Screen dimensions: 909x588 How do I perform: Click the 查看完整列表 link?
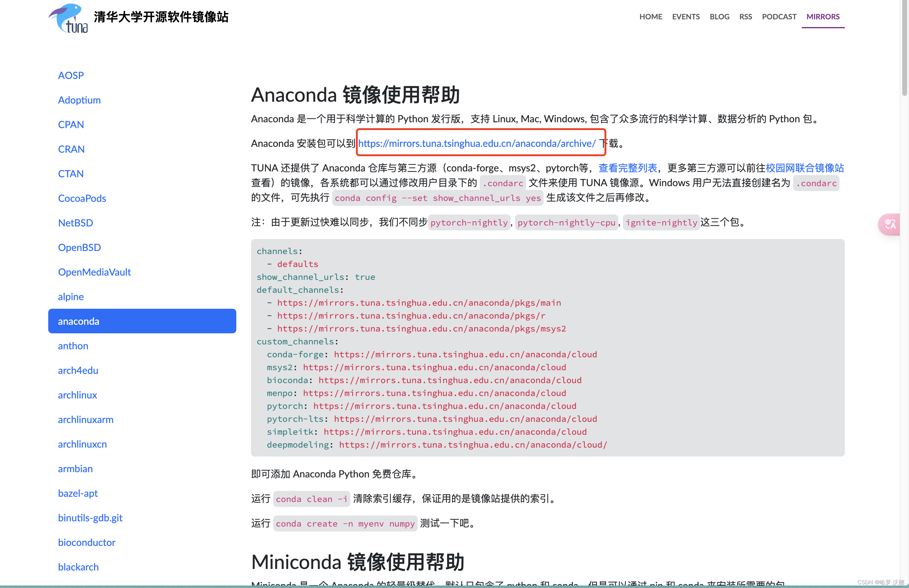point(628,168)
